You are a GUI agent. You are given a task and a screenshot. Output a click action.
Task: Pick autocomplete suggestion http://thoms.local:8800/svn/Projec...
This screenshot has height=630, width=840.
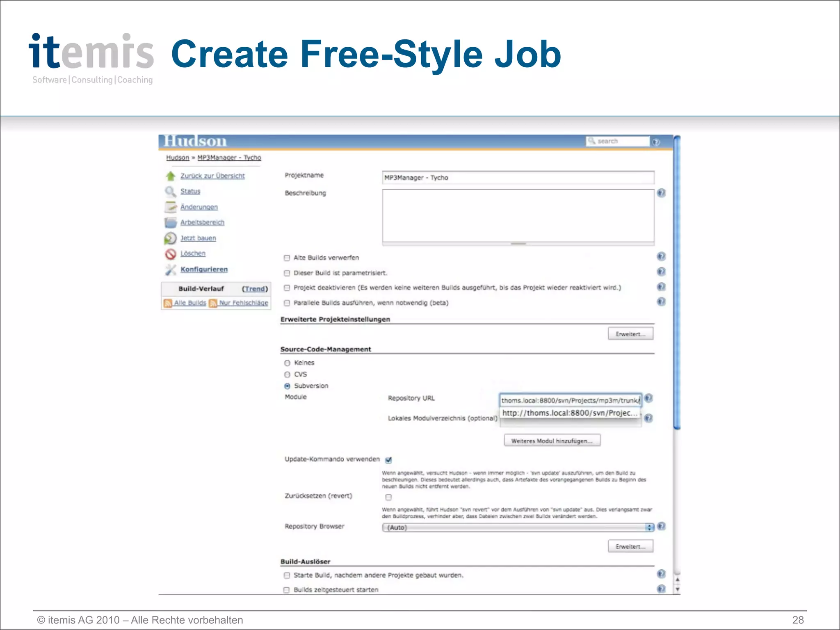point(570,413)
